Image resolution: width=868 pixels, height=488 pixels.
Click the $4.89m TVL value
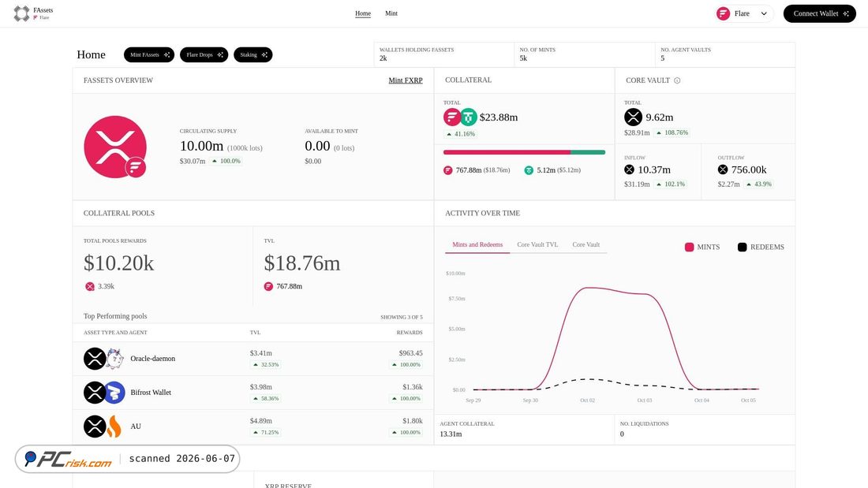point(260,420)
